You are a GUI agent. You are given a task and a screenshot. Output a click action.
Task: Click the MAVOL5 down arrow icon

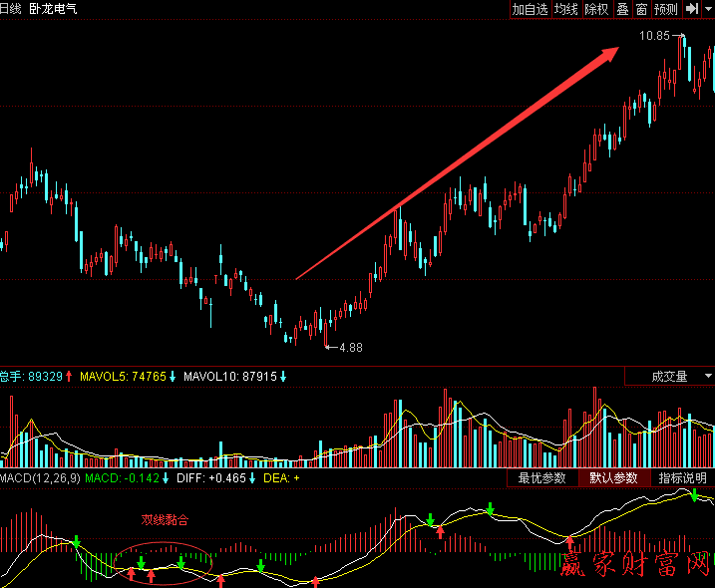(x=173, y=377)
